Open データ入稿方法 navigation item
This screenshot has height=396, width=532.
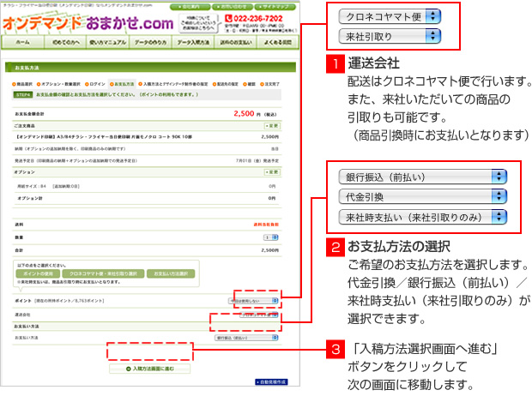(x=193, y=42)
